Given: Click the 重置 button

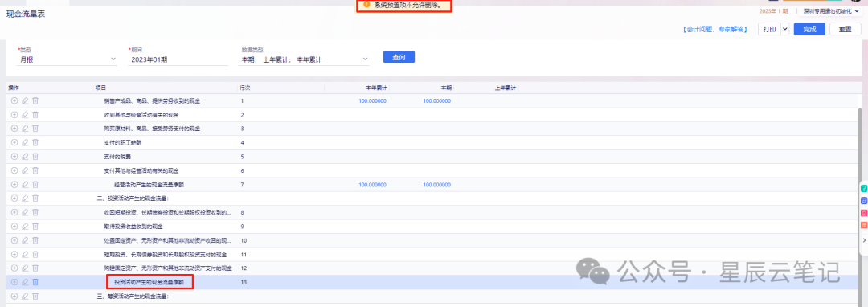Looking at the screenshot, I should tap(845, 29).
